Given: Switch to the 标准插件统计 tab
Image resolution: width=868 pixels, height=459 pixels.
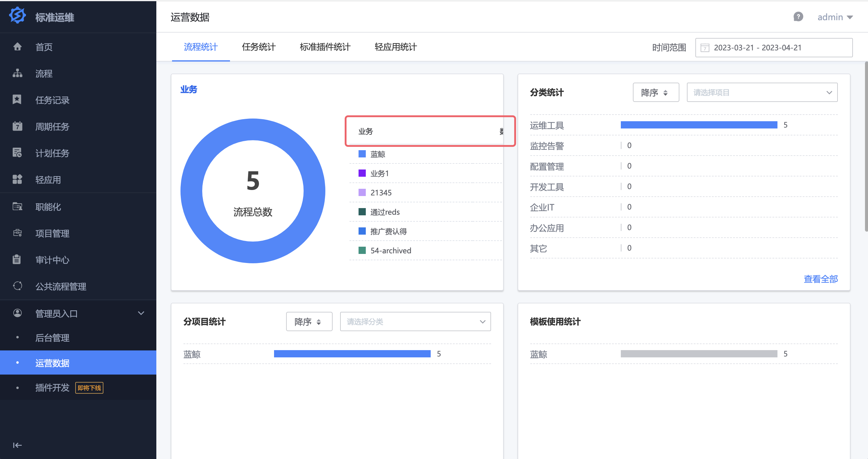Looking at the screenshot, I should (x=324, y=47).
